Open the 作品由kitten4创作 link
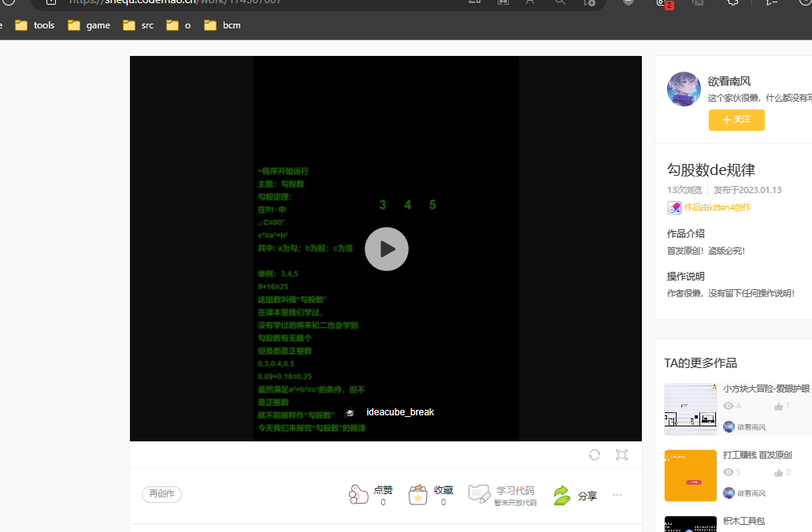The image size is (812, 532). pyautogui.click(x=717, y=207)
